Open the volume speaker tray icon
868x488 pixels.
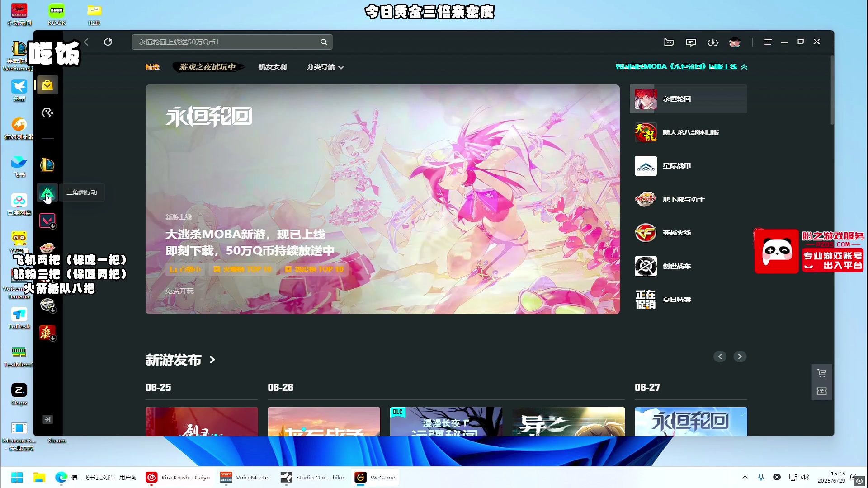coord(805,477)
